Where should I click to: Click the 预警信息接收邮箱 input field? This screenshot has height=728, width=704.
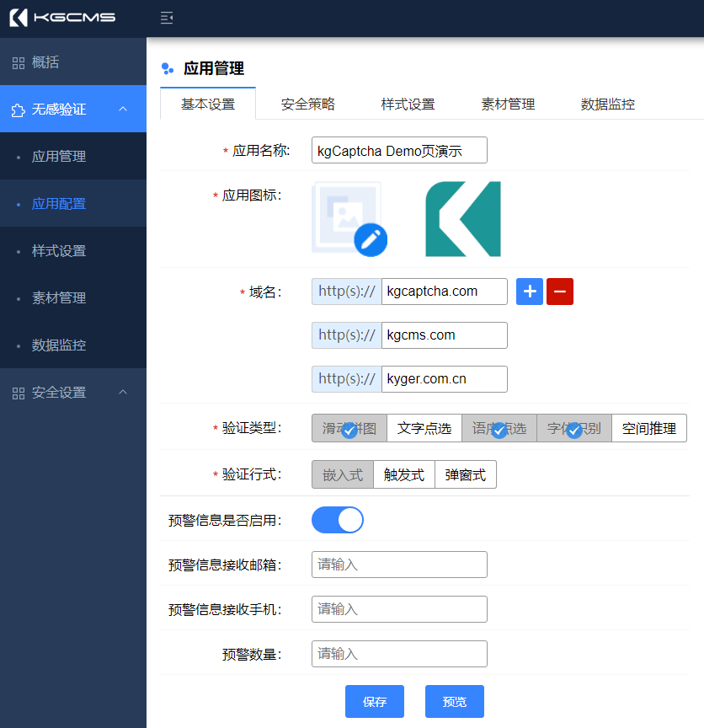click(399, 565)
